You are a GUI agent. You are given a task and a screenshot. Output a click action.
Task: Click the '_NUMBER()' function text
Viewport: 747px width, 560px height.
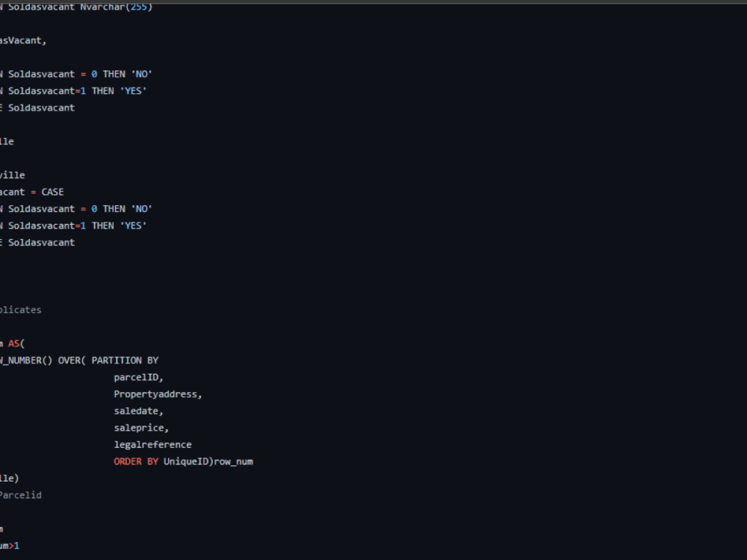(x=26, y=361)
